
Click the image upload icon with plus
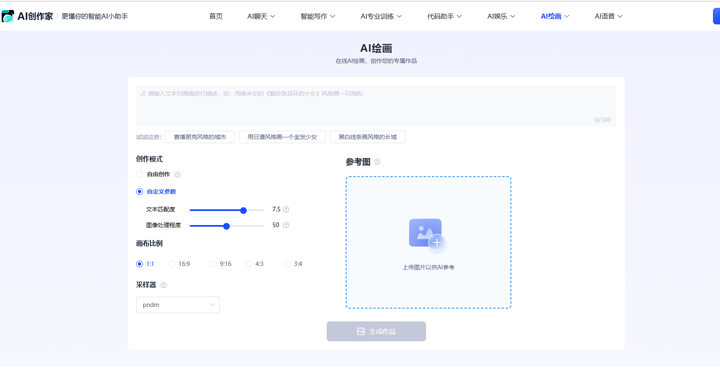(427, 234)
